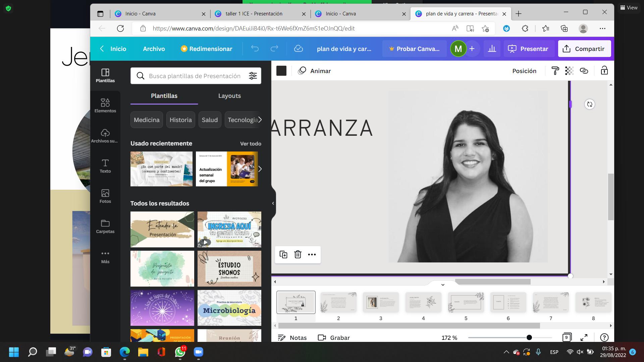
Task: Delete page using trash icon
Action: 298,254
